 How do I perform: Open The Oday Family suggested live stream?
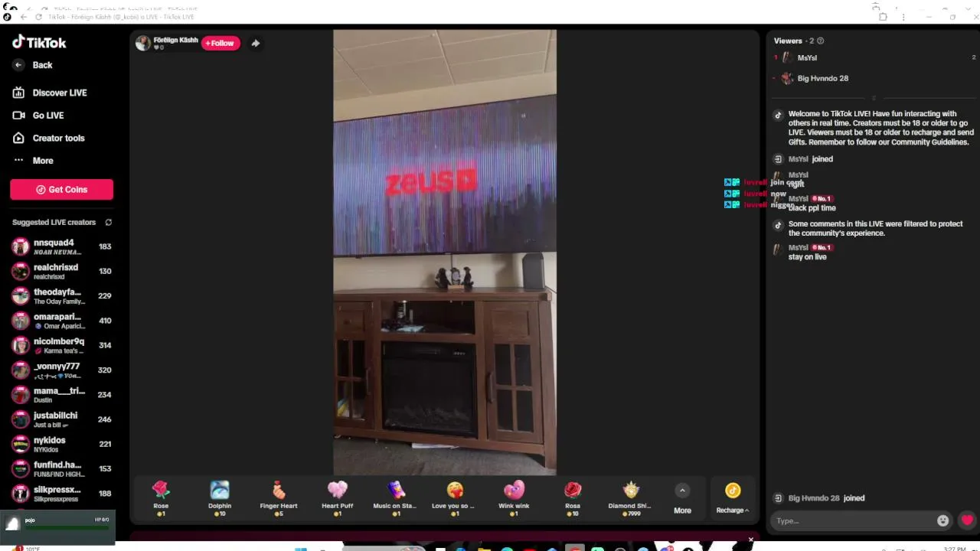pyautogui.click(x=61, y=296)
